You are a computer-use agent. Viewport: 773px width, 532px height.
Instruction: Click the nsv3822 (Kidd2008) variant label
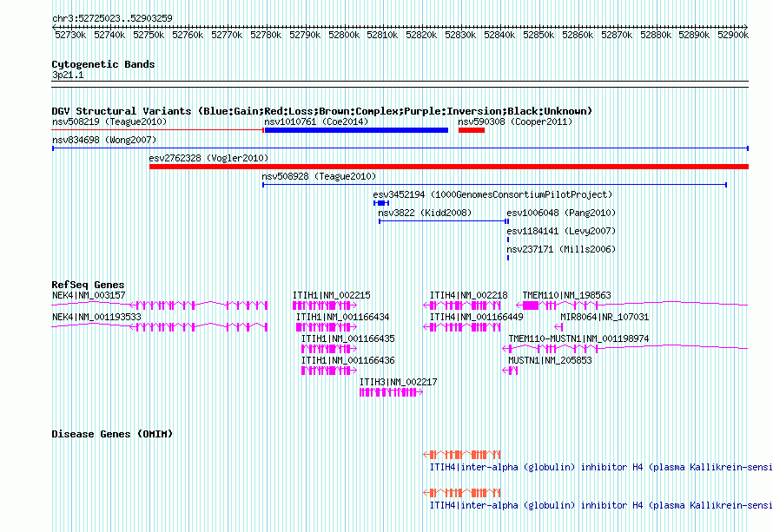tap(425, 213)
